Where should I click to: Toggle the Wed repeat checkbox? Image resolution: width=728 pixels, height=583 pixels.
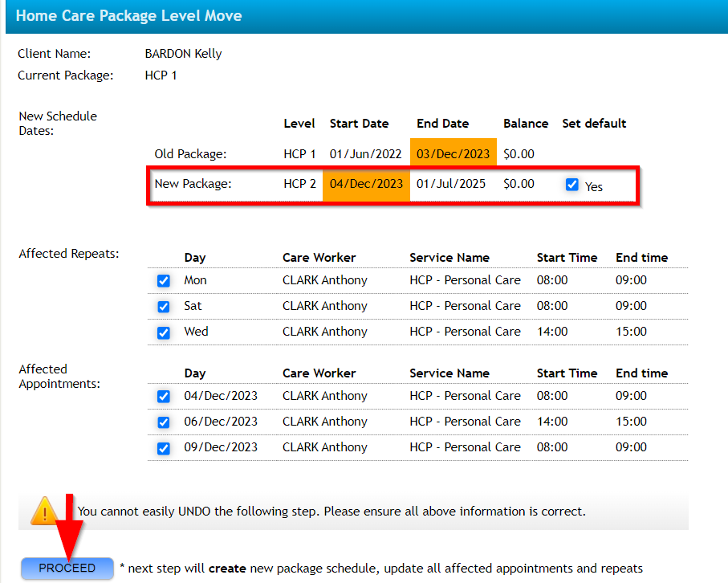[x=163, y=332]
